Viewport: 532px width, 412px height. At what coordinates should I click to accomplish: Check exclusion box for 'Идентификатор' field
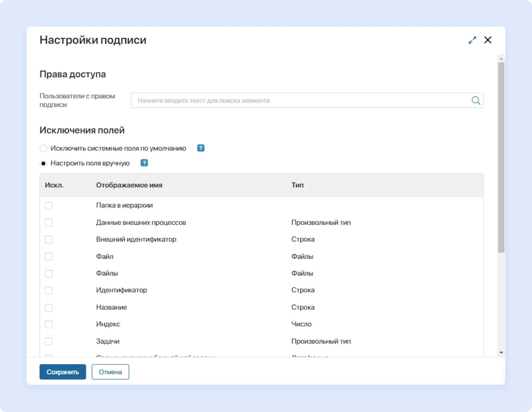(x=49, y=290)
